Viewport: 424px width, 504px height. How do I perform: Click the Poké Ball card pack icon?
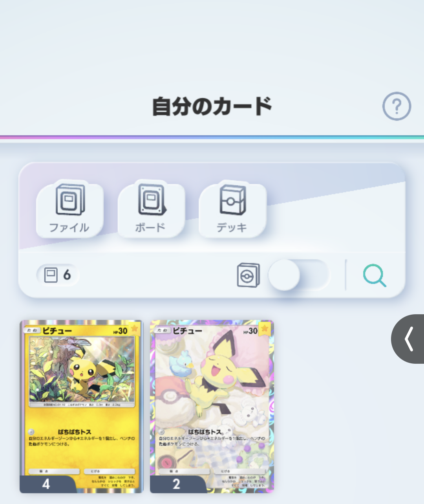coord(249,275)
